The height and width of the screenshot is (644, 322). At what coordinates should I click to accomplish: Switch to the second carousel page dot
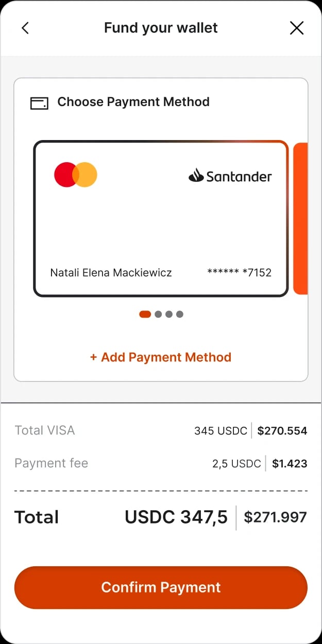point(158,314)
